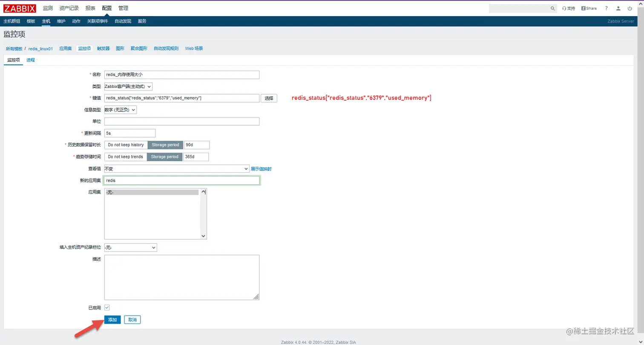The height and width of the screenshot is (345, 644).
Task: Go to 主机 submenu
Action: (x=46, y=21)
